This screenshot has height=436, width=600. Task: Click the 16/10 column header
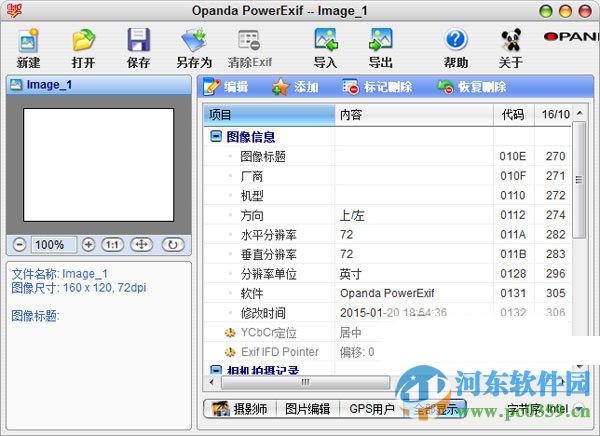point(553,114)
